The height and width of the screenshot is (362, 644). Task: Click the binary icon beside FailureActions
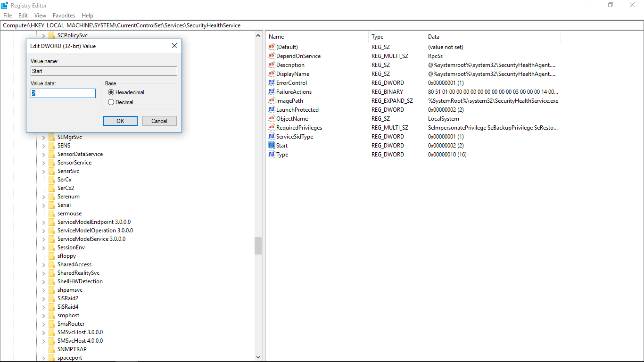pos(271,91)
